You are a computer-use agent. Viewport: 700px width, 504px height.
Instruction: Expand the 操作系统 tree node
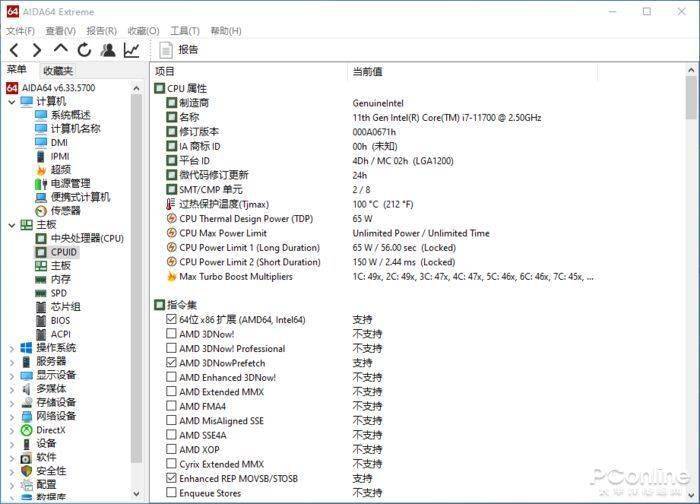[11, 348]
